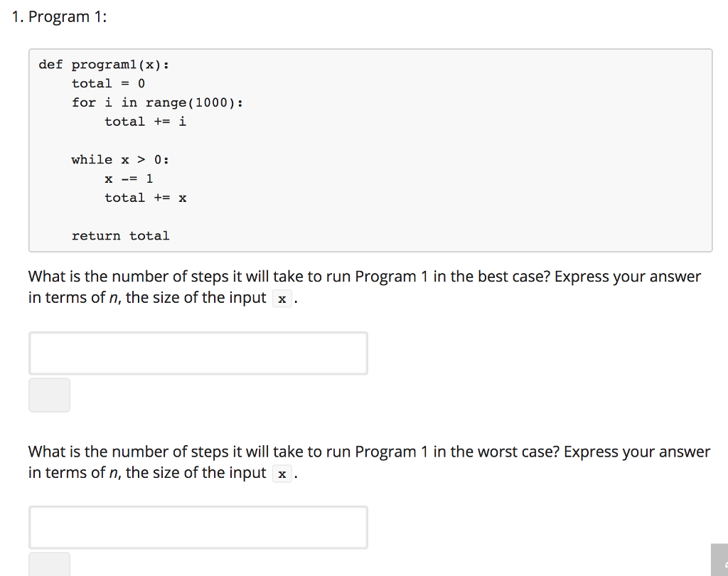Click the total = 0 statement
Viewport: 728px width, 576px height.
click(x=107, y=83)
